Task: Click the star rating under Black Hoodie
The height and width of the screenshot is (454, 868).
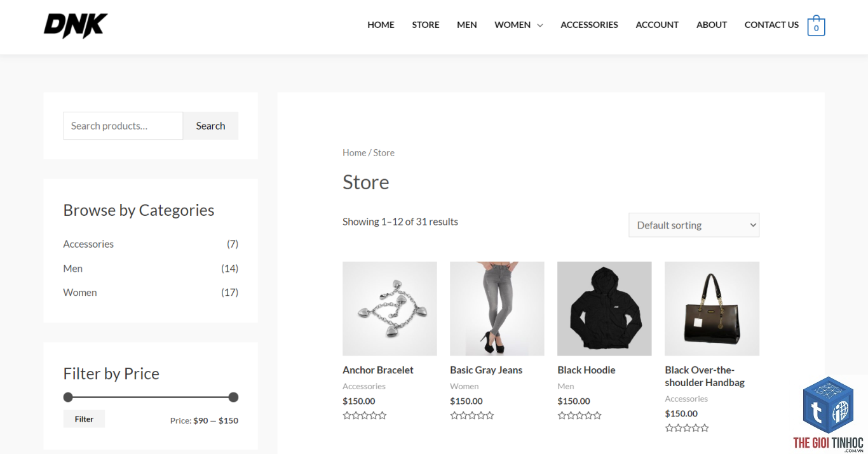Action: [580, 416]
